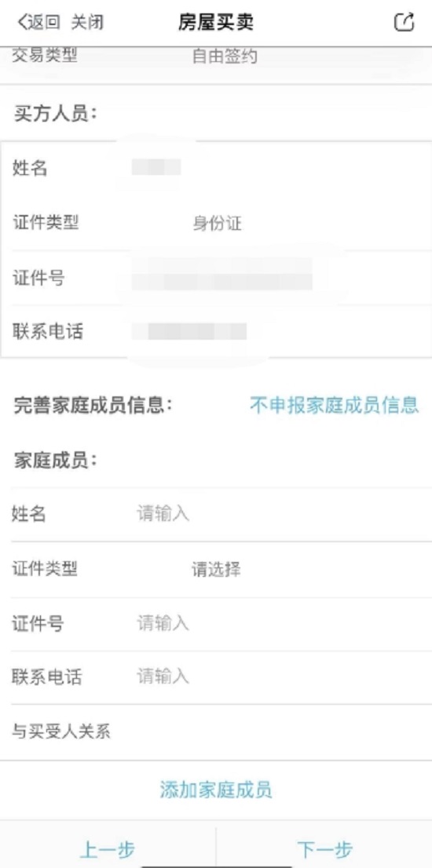Focus the family member 联系电话 input
432x868 pixels.
coord(221,677)
